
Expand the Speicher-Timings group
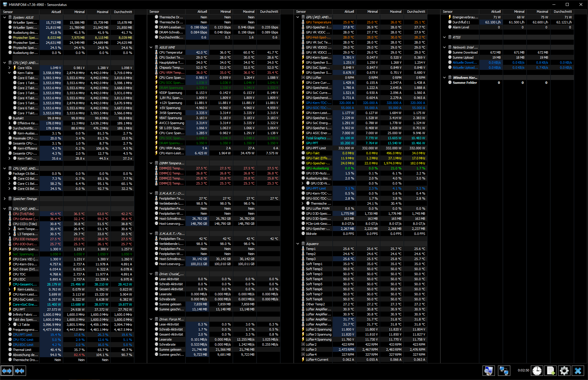[4, 199]
